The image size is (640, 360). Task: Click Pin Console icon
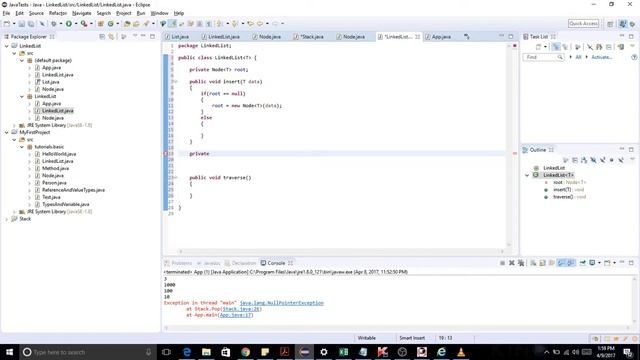582,263
